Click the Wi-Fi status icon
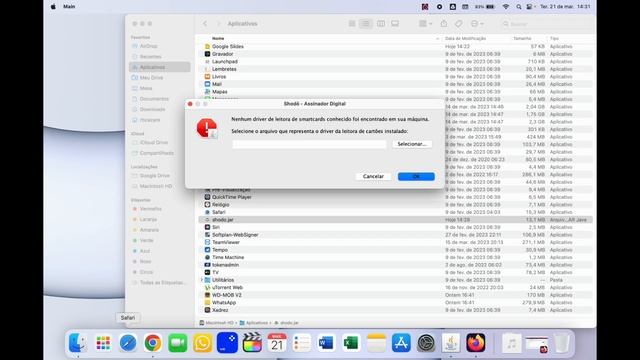The width and height of the screenshot is (640, 360). 506,7
